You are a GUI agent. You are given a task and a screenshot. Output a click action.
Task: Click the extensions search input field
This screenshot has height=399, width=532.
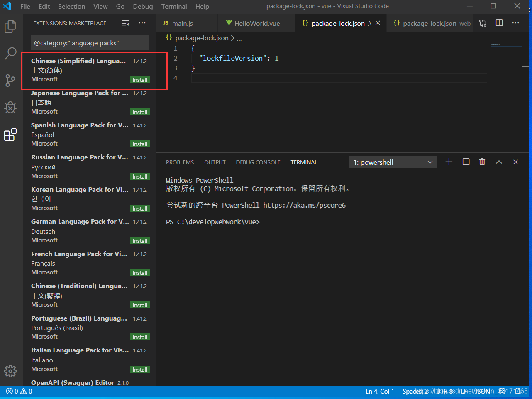click(x=90, y=43)
